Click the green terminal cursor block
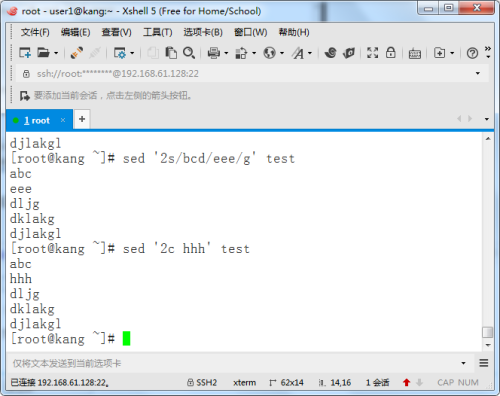 point(126,338)
